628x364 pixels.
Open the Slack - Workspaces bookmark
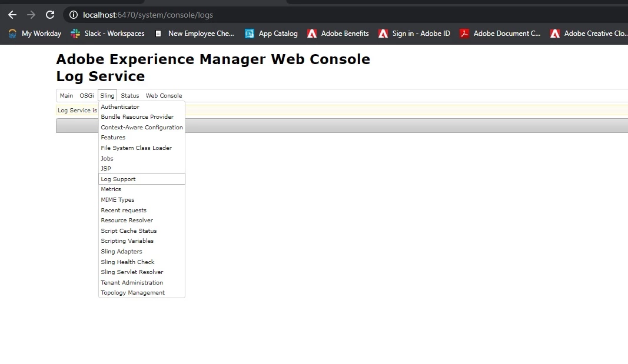107,34
